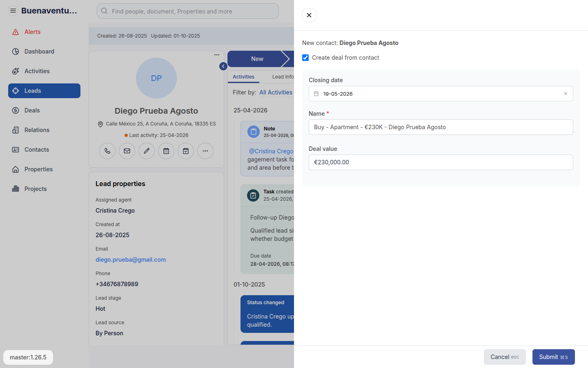The image size is (588, 368).
Task: Click the diego.prueba@gmail.com email link
Action: coord(131,260)
